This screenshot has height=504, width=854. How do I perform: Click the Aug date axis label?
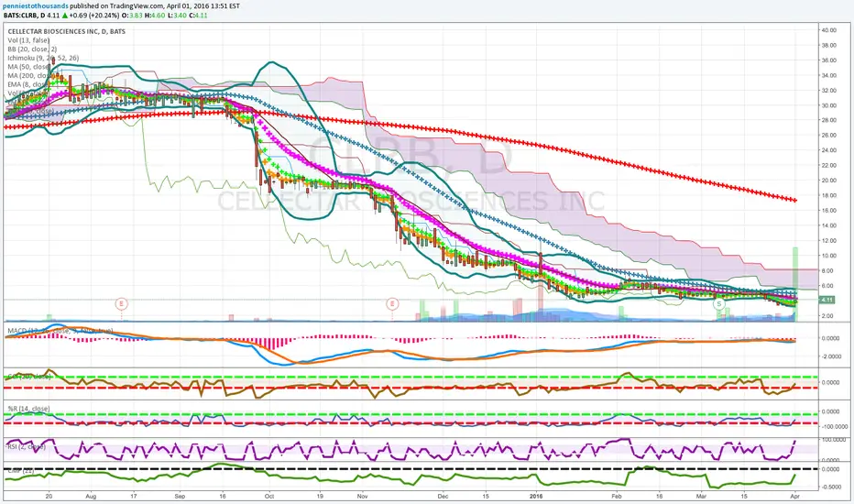(x=91, y=497)
